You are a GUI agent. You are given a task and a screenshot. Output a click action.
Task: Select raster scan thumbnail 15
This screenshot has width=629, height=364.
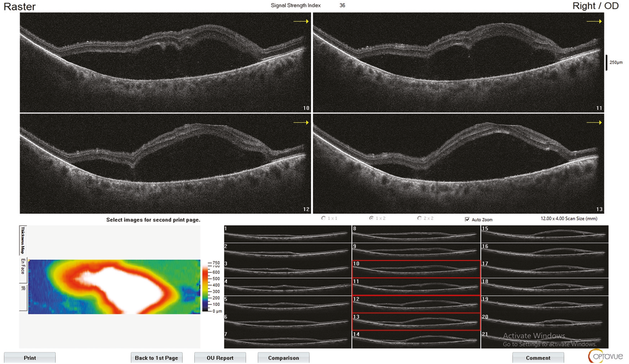[x=545, y=234]
